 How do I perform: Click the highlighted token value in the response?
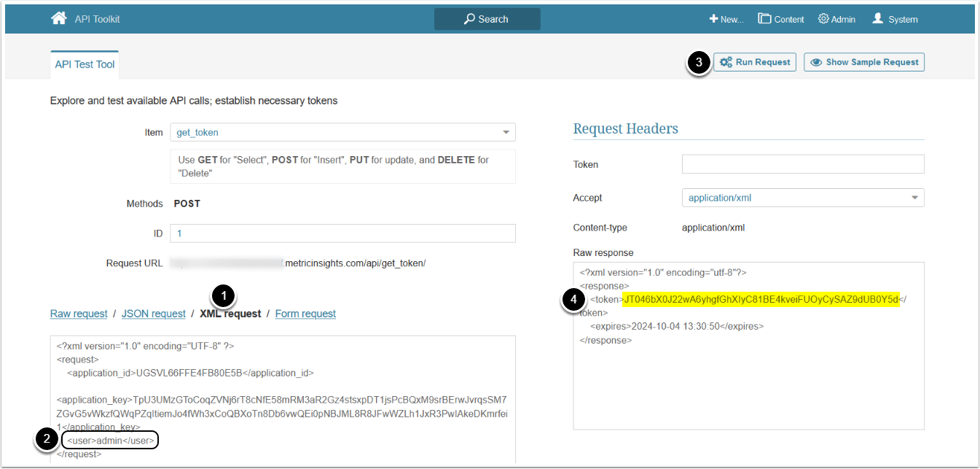(x=761, y=299)
